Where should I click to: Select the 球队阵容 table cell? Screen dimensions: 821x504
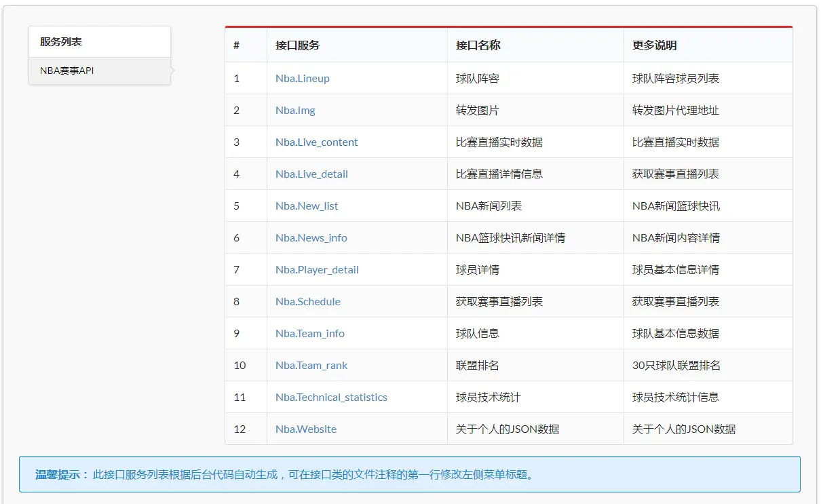click(x=478, y=78)
